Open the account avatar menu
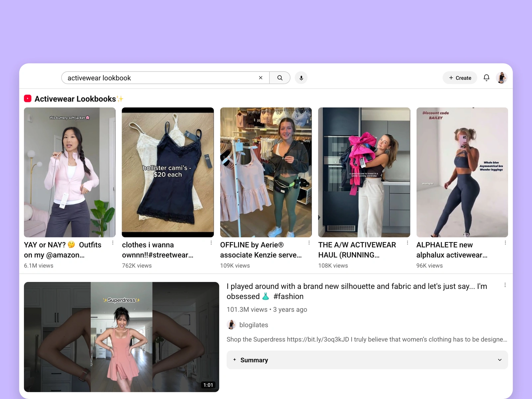This screenshot has width=532, height=399. tap(501, 78)
